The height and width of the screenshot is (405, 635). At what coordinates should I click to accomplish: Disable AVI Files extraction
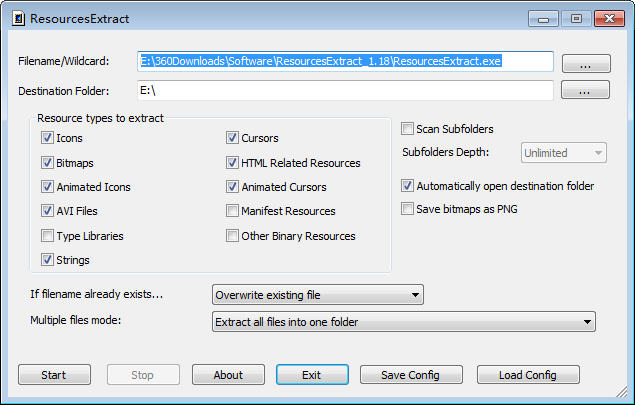coord(47,211)
